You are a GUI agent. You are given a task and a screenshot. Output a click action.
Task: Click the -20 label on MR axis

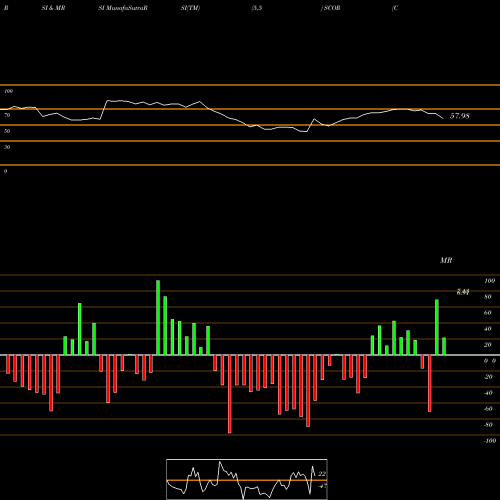[488, 377]
